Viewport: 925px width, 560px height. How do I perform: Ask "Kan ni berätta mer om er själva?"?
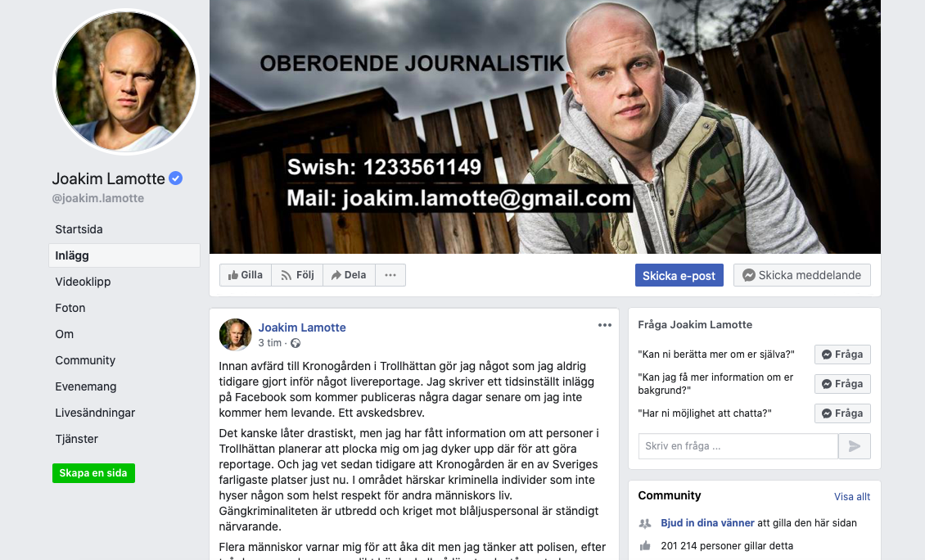pyautogui.click(x=842, y=355)
